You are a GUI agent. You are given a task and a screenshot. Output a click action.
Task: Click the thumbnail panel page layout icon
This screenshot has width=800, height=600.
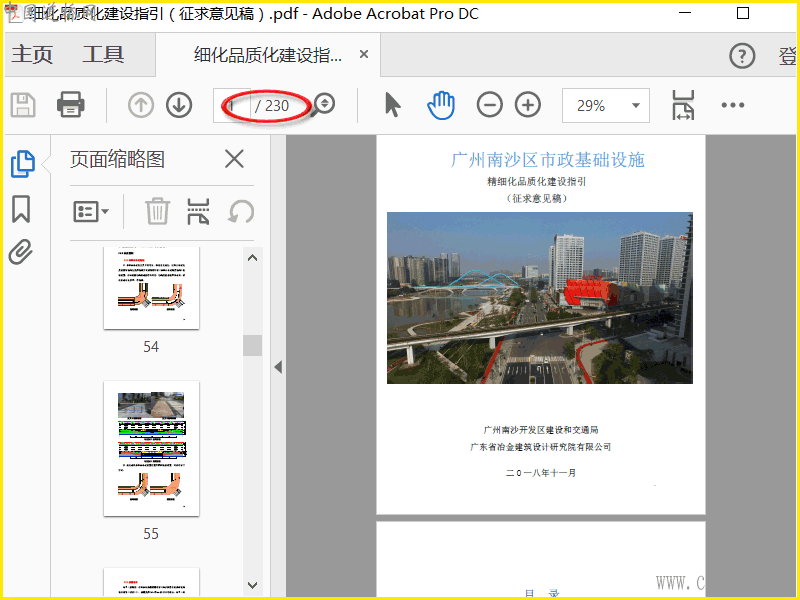198,211
